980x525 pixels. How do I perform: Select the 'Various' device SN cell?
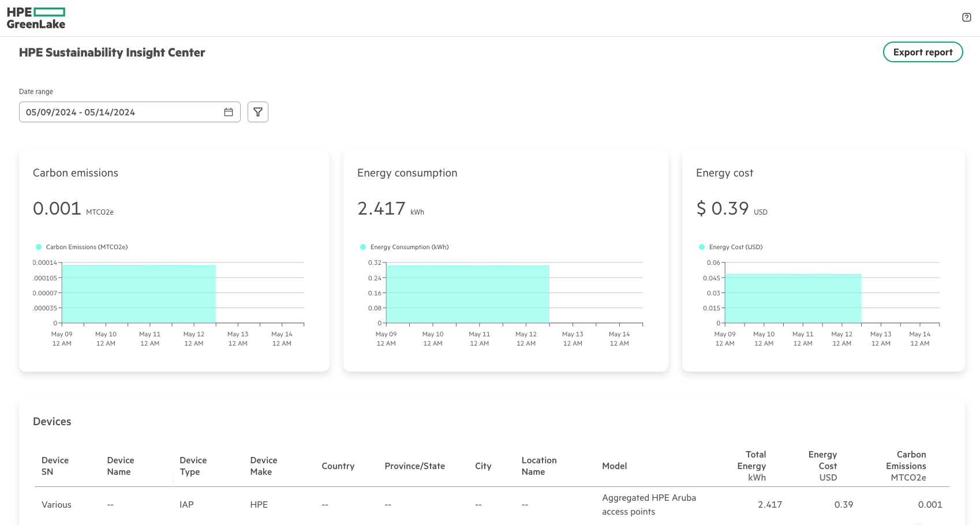click(57, 505)
